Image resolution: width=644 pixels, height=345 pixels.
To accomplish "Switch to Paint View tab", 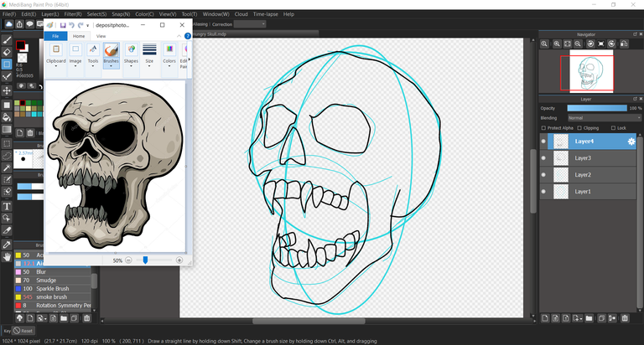I will click(x=101, y=36).
